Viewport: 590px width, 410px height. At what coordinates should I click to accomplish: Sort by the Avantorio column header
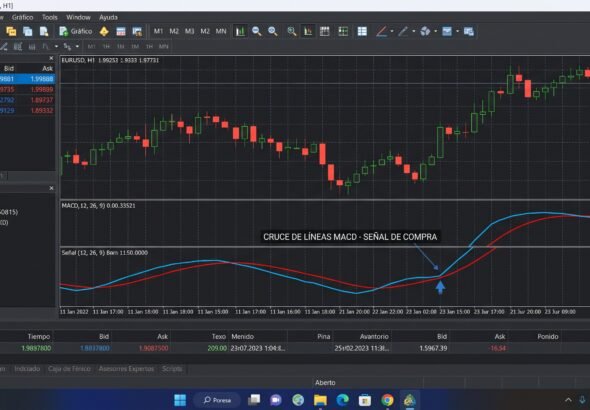(374, 336)
